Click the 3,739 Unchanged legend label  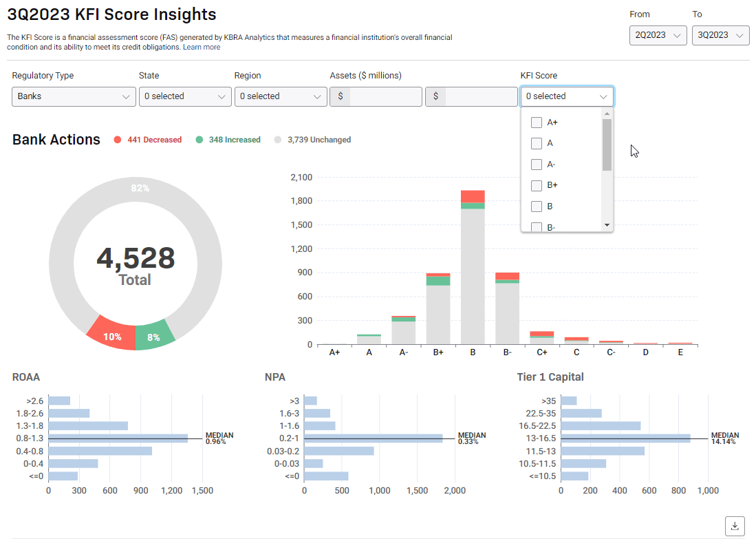(316, 139)
